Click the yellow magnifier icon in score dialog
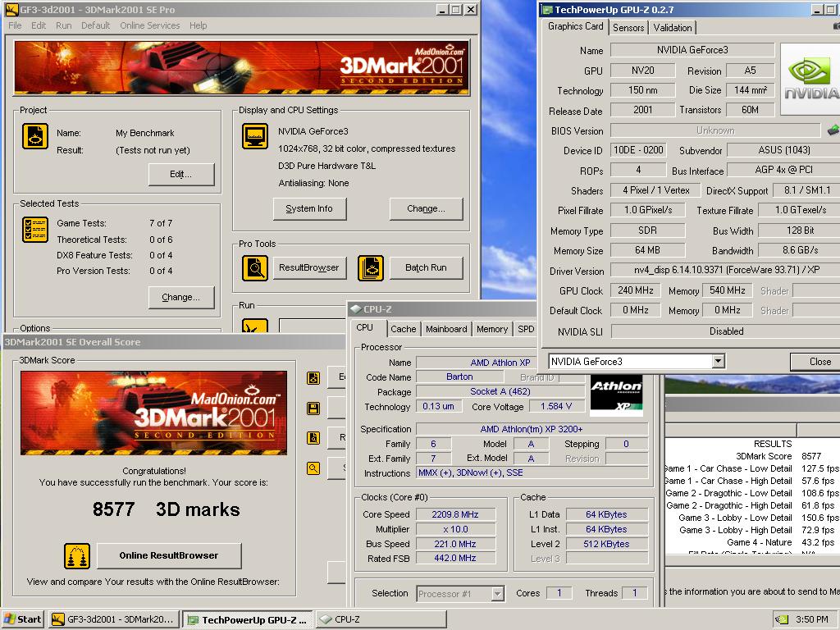This screenshot has width=840, height=630. (x=313, y=468)
